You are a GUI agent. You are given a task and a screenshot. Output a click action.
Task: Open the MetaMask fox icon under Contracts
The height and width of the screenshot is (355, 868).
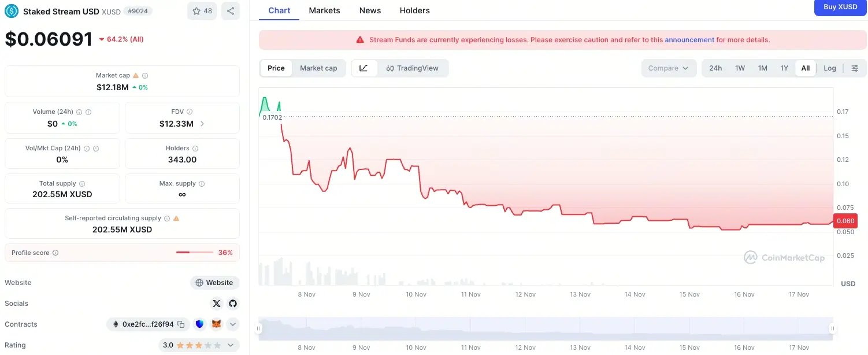pyautogui.click(x=216, y=324)
